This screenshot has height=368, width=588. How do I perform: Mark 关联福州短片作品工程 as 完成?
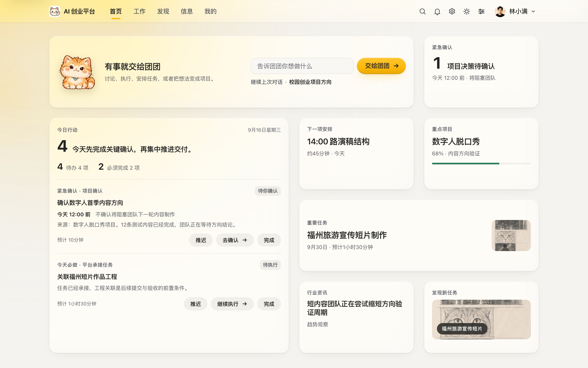[269, 304]
